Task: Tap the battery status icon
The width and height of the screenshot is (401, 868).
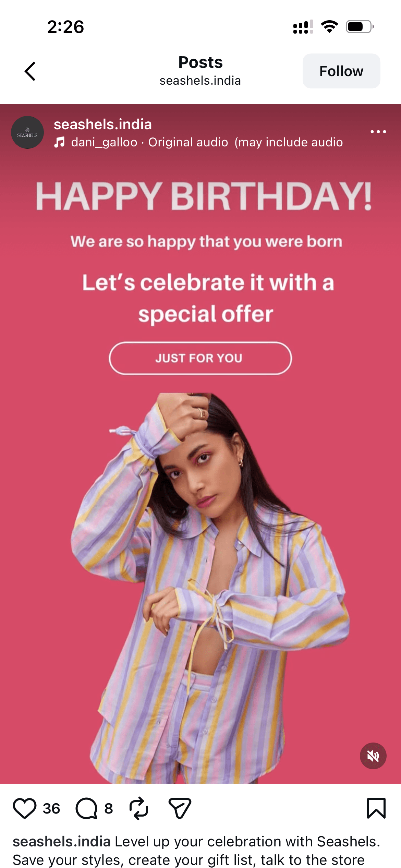Action: 360,27
